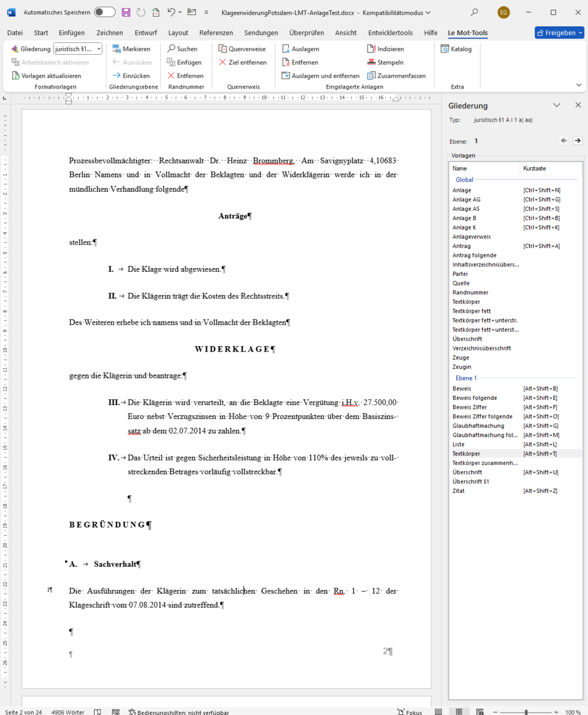588x715 pixels.
Task: Toggle Automatisches Speichern switch
Action: 104,12
